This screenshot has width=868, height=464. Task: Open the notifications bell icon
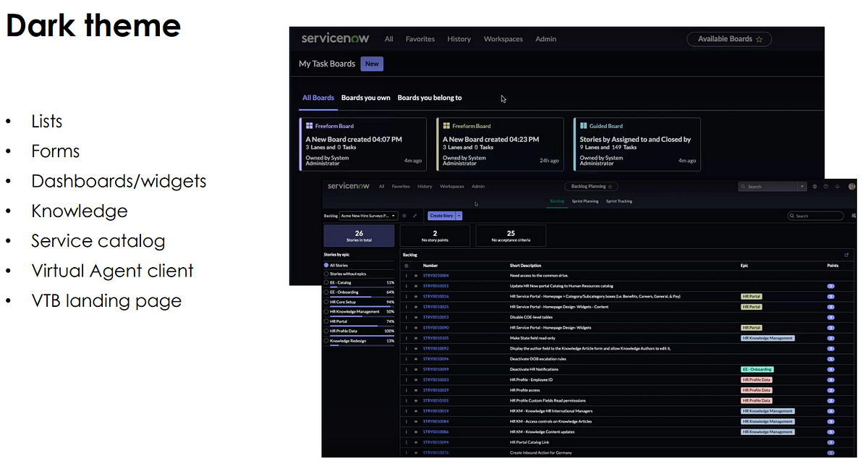click(x=837, y=187)
